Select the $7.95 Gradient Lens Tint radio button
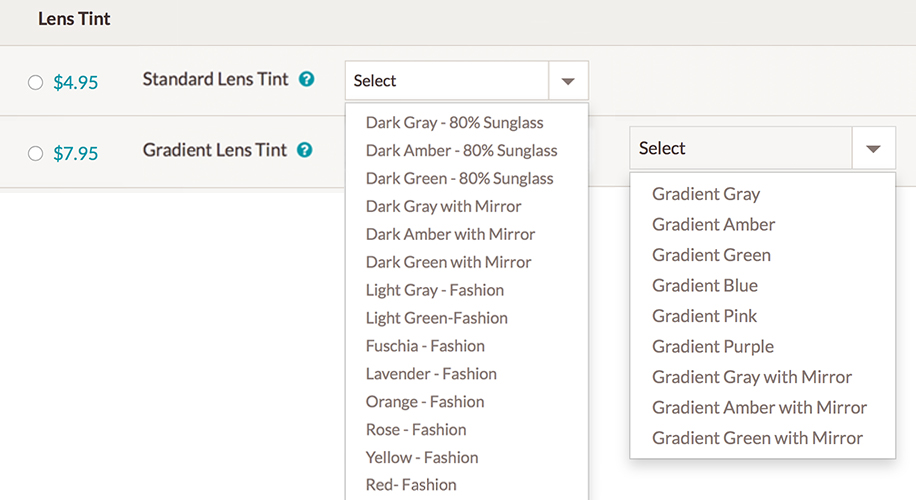This screenshot has width=916, height=500. tap(36, 153)
